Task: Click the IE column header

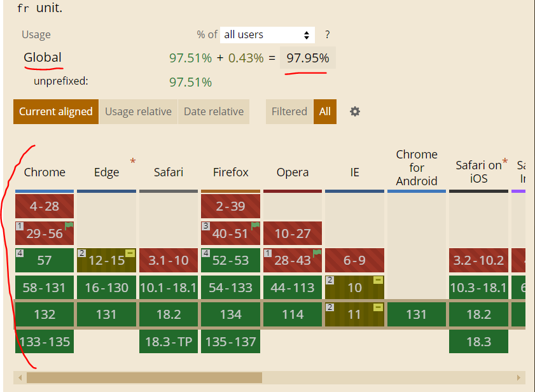Action: [354, 172]
